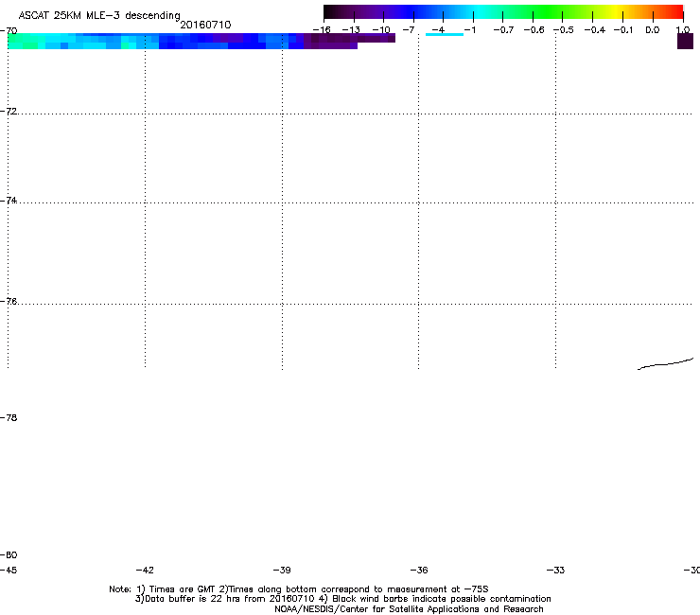Click the "-0.4" color scale label

click(595, 30)
